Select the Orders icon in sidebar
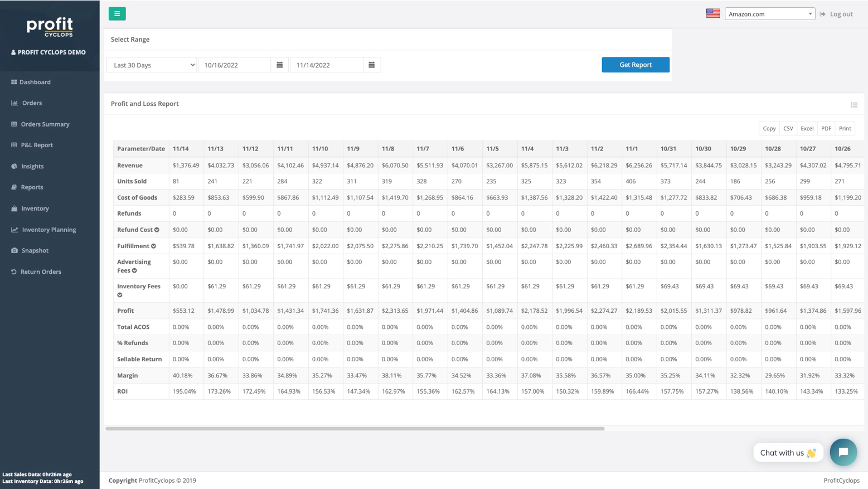Viewport: 868px width, 489px height. click(31, 103)
